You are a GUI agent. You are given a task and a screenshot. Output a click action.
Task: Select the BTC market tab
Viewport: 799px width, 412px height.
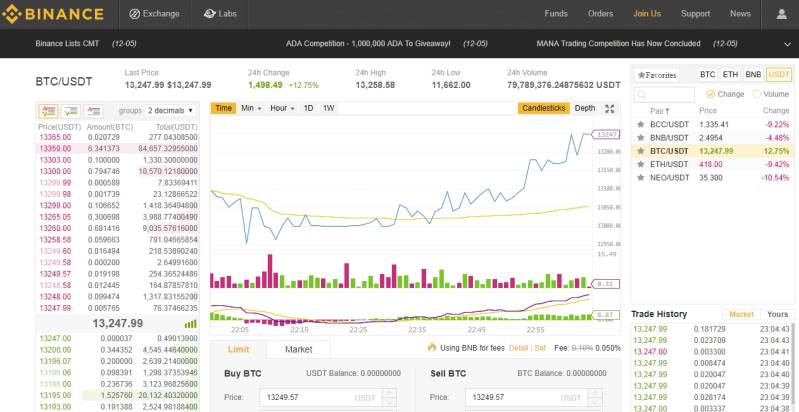point(707,75)
